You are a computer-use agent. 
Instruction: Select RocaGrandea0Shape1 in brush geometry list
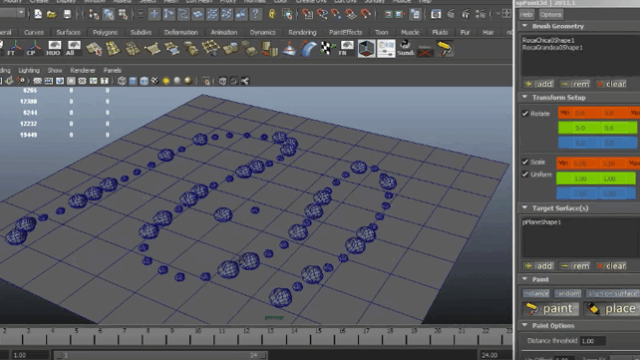pos(552,47)
